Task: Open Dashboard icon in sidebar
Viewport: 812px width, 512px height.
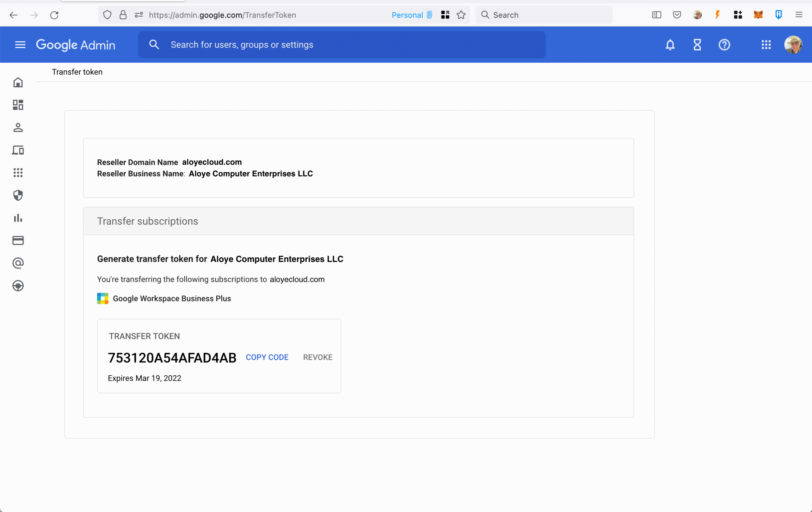Action: click(18, 105)
